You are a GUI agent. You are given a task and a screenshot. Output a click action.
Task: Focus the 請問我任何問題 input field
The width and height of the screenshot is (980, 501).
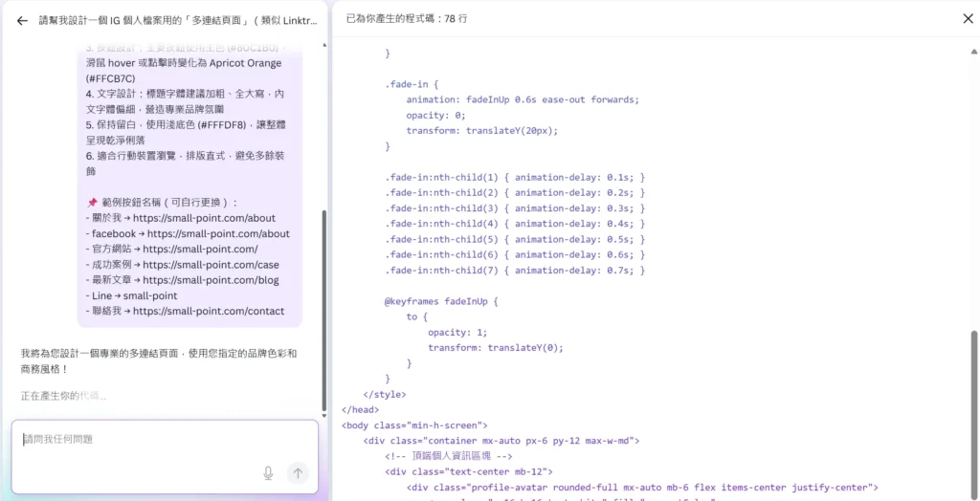coord(144,440)
